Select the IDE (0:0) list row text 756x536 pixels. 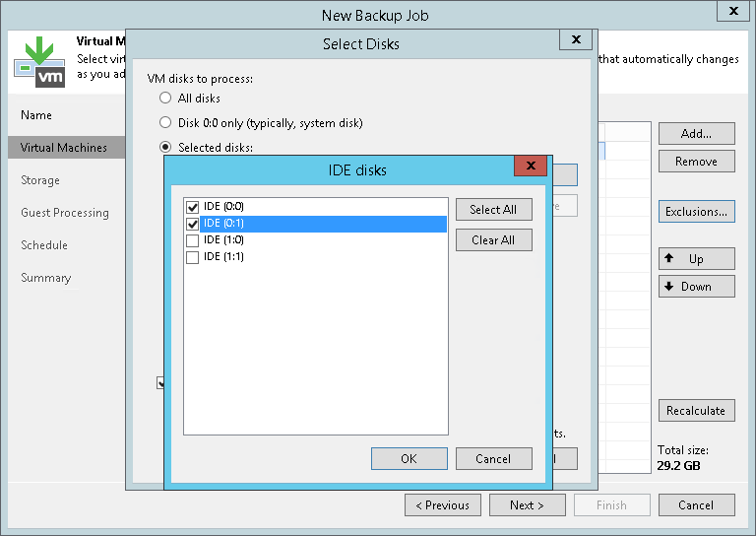tap(223, 207)
